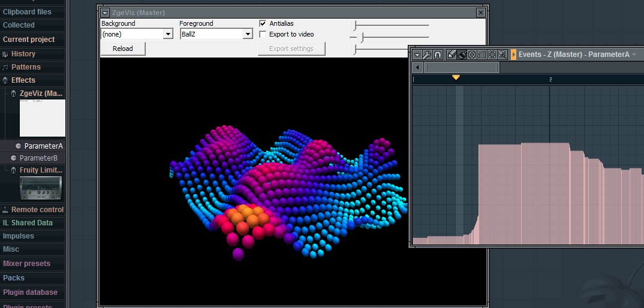Click the orange playhead marker on the timeline
This screenshot has width=644, height=308.
pyautogui.click(x=456, y=77)
